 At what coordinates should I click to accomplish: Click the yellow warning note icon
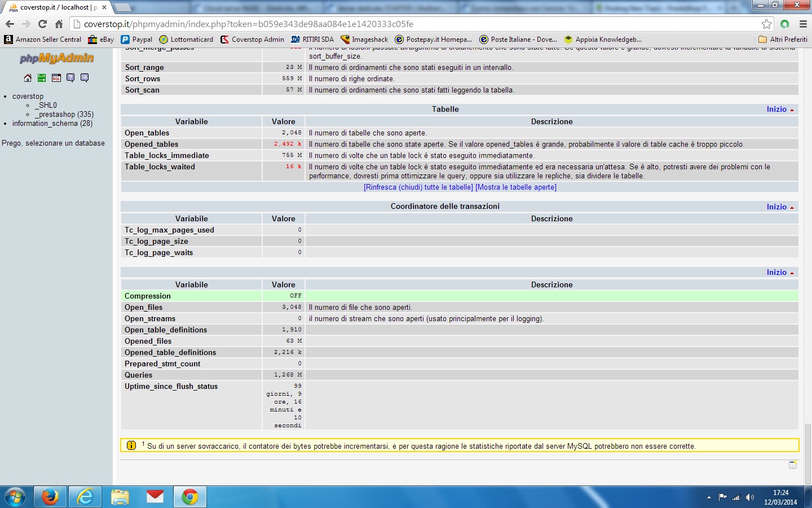tap(131, 445)
